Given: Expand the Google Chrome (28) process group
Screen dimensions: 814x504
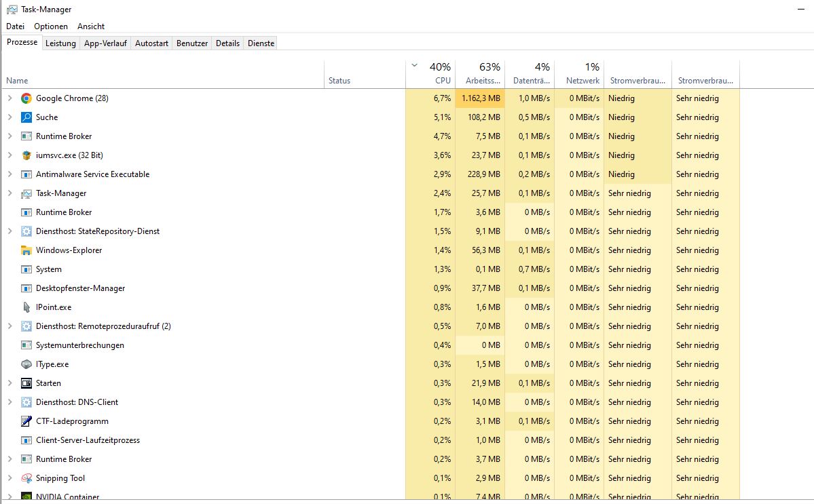Looking at the screenshot, I should (x=10, y=98).
